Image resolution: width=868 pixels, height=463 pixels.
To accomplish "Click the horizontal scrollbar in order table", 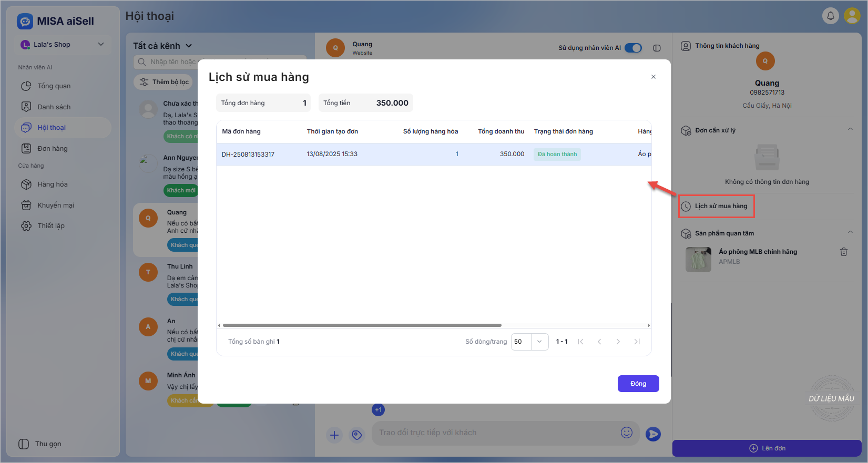I will pyautogui.click(x=362, y=325).
